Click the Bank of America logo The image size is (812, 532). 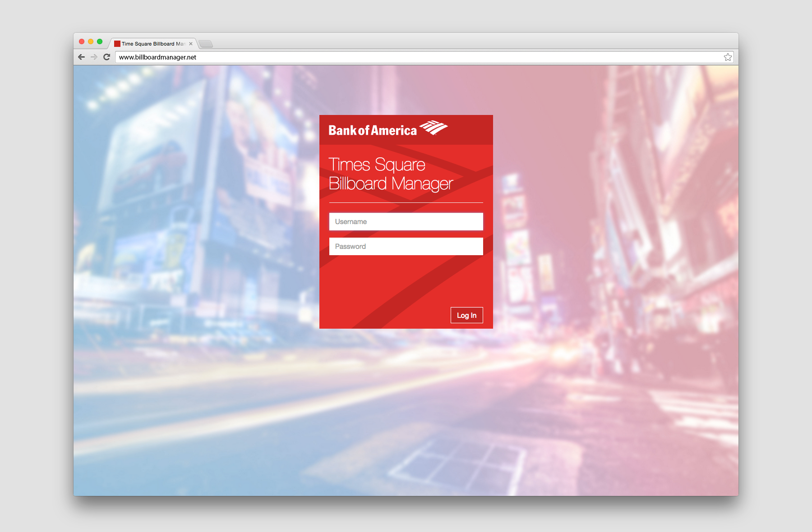pyautogui.click(x=388, y=129)
